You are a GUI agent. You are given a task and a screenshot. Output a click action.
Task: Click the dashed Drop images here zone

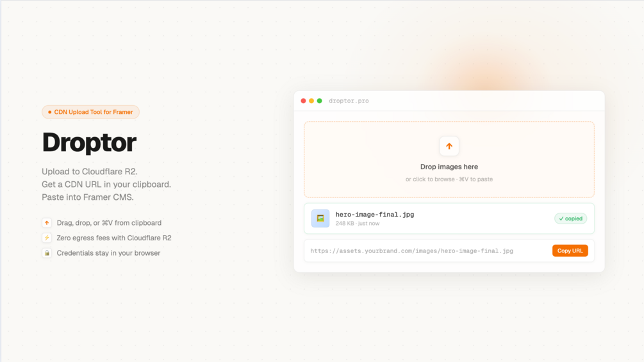coord(449,160)
